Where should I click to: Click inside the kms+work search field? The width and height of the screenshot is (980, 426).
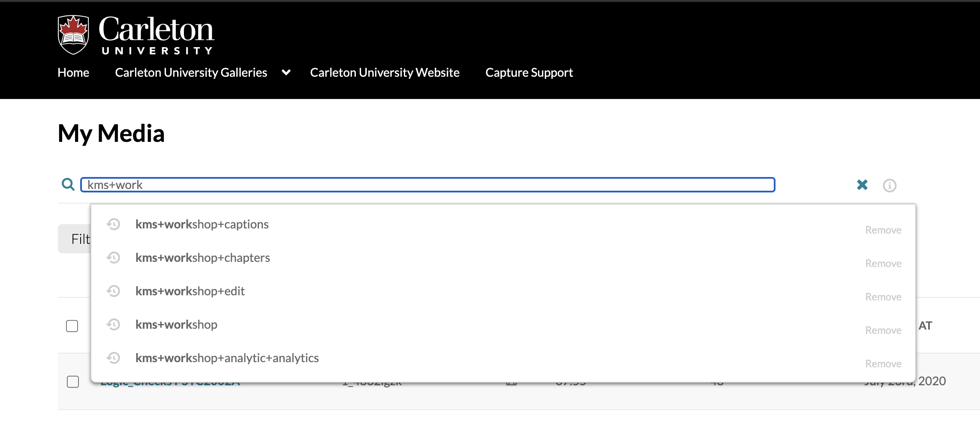[x=427, y=185]
